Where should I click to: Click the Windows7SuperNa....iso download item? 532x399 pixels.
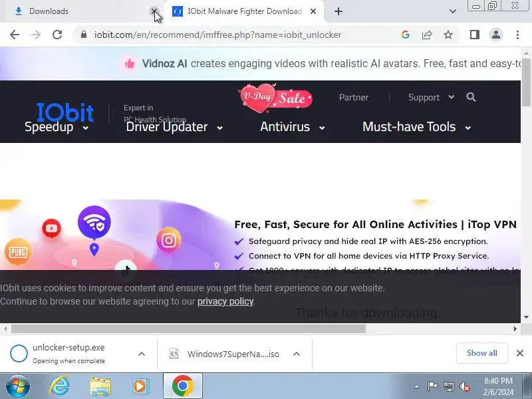coord(226,354)
